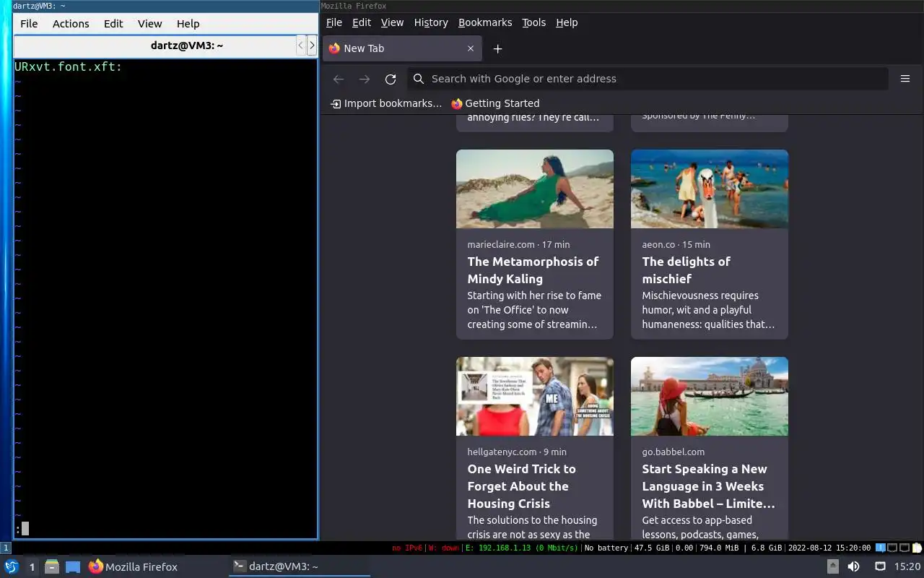Click the blue info tray icon
This screenshot has width=924, height=578.
coord(881,548)
